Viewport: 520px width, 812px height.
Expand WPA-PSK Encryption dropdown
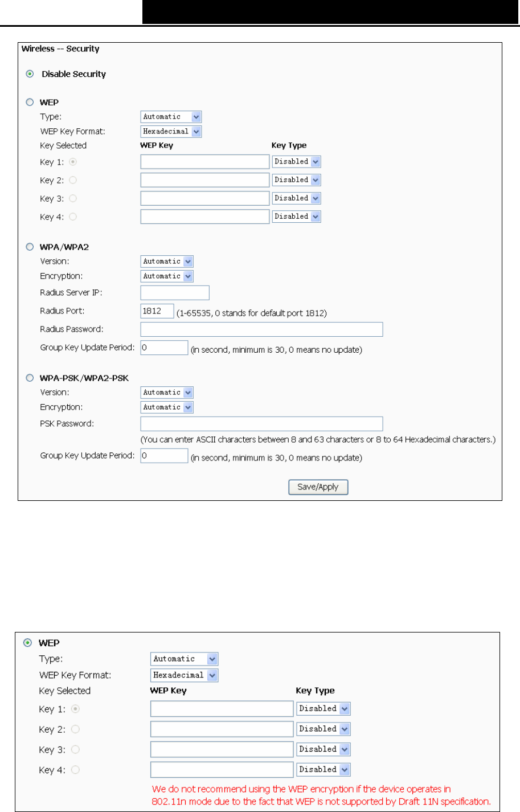pyautogui.click(x=167, y=407)
